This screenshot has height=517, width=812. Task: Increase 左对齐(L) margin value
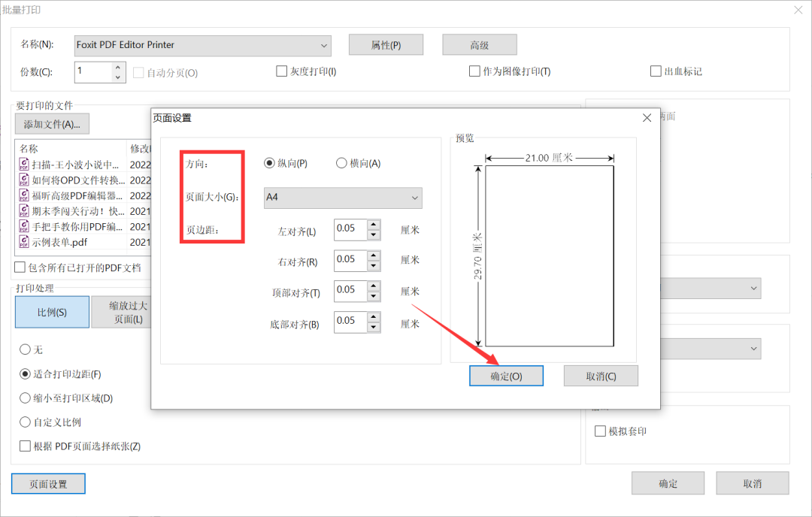click(374, 225)
